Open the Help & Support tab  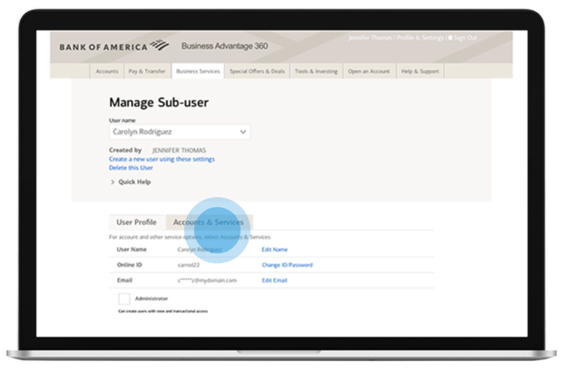tap(420, 71)
